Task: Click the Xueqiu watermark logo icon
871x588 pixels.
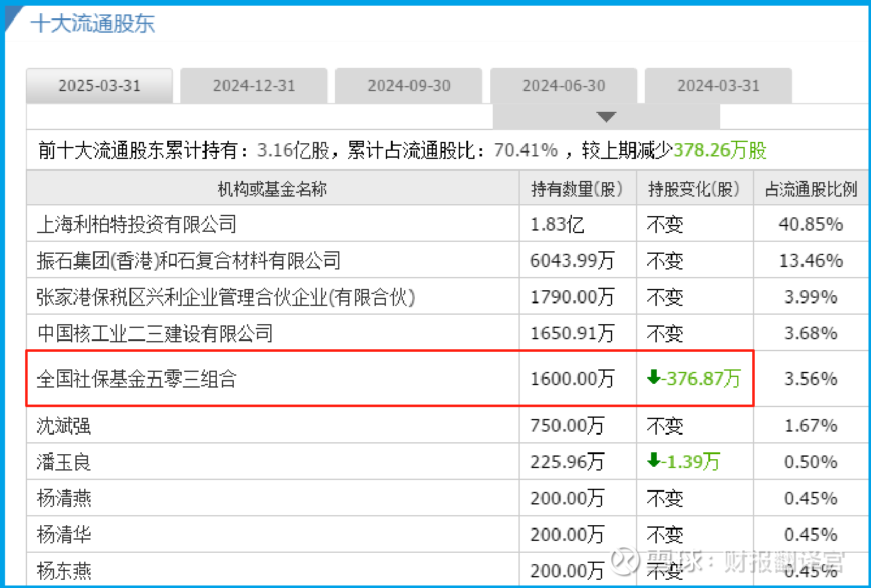Action: (625, 560)
